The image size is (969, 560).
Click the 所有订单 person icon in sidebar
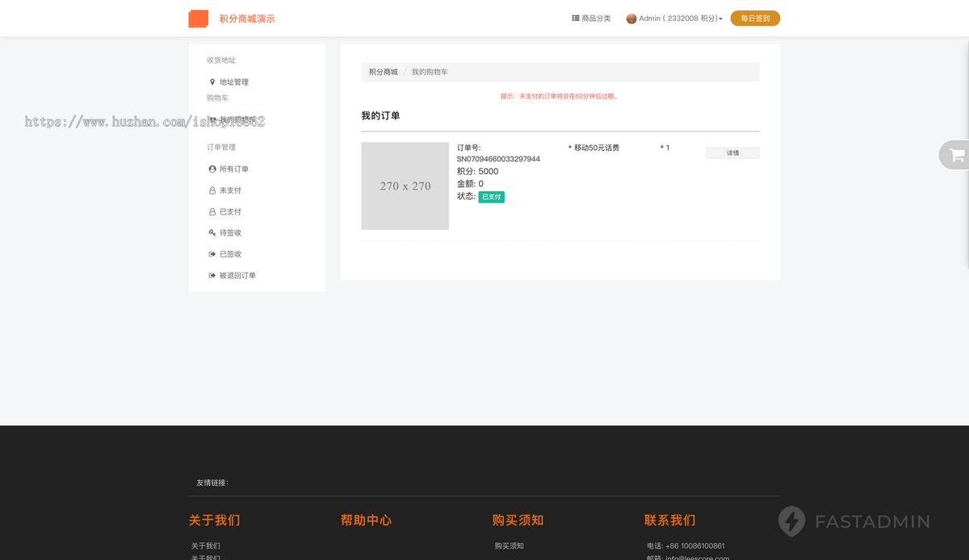[x=212, y=169]
